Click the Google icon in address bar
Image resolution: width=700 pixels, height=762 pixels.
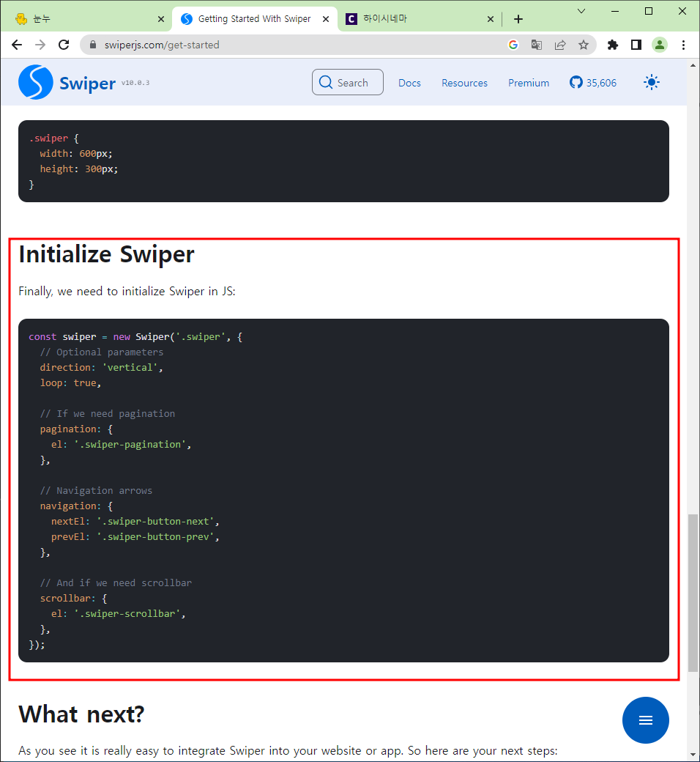pos(513,45)
